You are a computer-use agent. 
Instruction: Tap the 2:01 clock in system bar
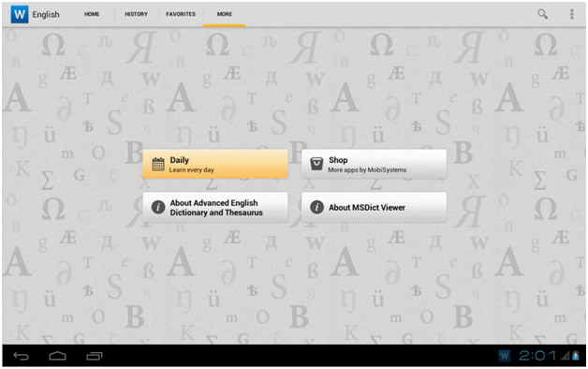(x=537, y=356)
